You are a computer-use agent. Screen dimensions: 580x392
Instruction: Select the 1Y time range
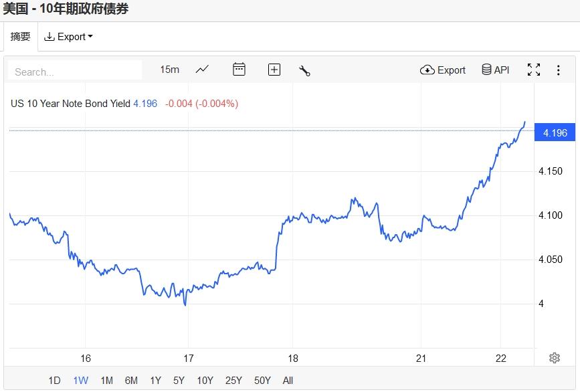pyautogui.click(x=155, y=381)
